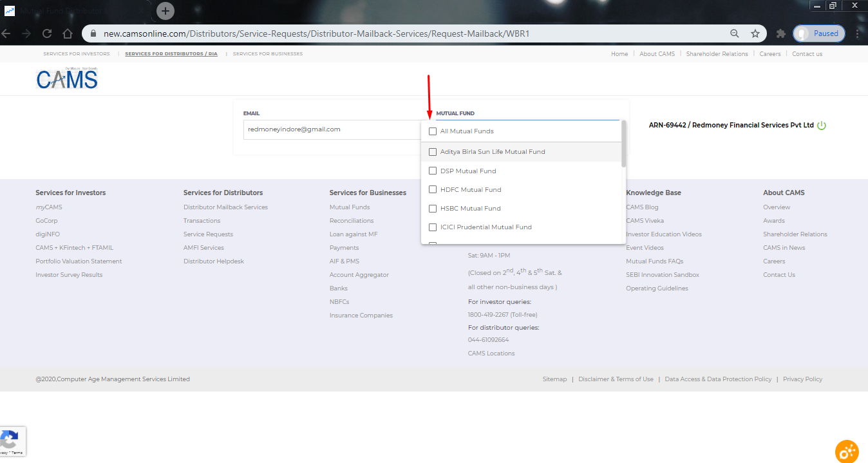Go to Home in top navigation

pyautogui.click(x=619, y=54)
